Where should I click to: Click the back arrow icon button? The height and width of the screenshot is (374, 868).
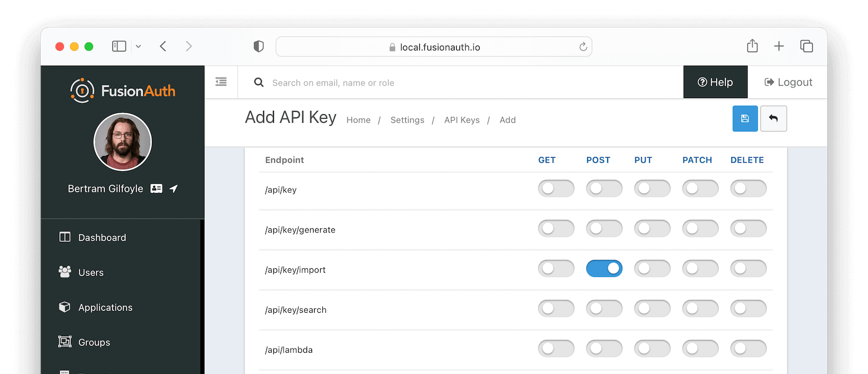coord(773,119)
